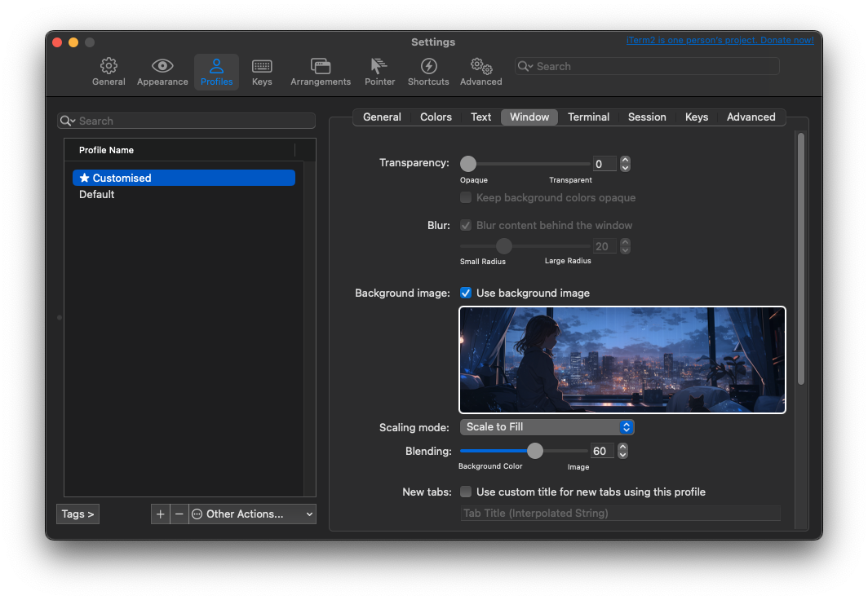Select the Window tab
868x600 pixels.
pos(529,117)
